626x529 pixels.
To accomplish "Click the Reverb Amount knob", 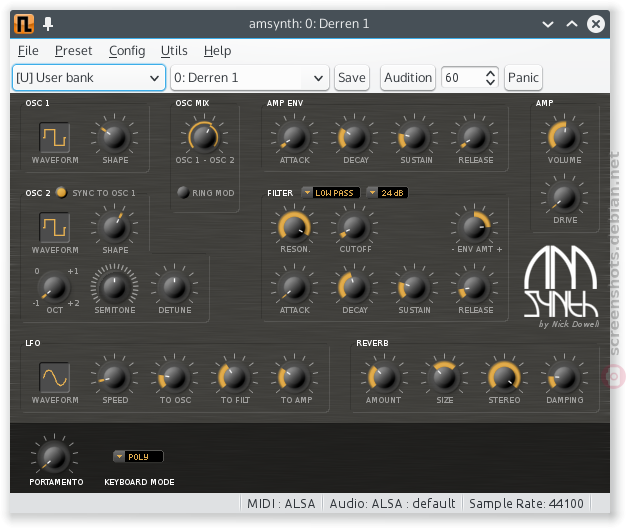I will tap(384, 377).
